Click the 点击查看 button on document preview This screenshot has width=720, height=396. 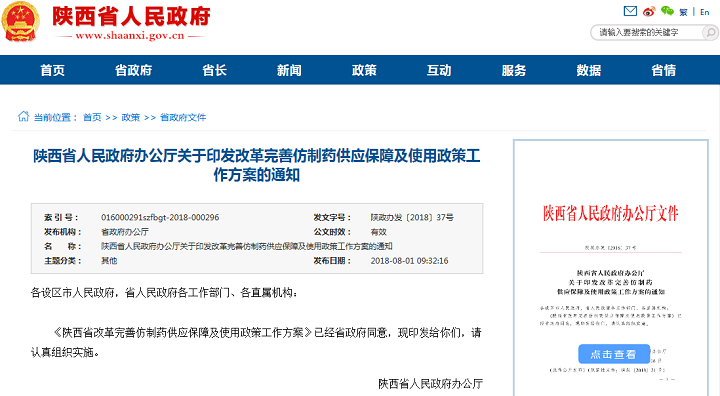pos(614,354)
